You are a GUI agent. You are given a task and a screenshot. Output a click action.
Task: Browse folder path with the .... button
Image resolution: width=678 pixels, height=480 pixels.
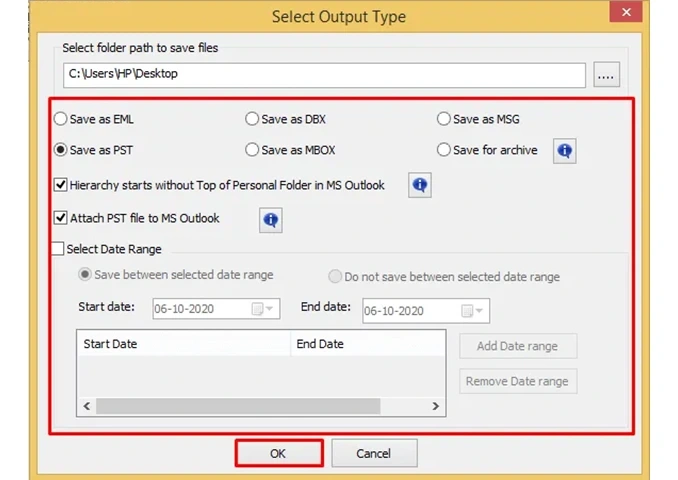point(606,75)
